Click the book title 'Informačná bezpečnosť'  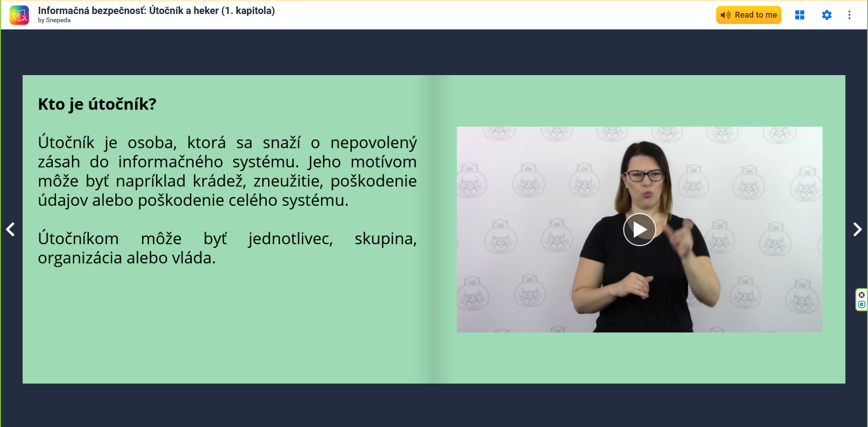tap(156, 10)
